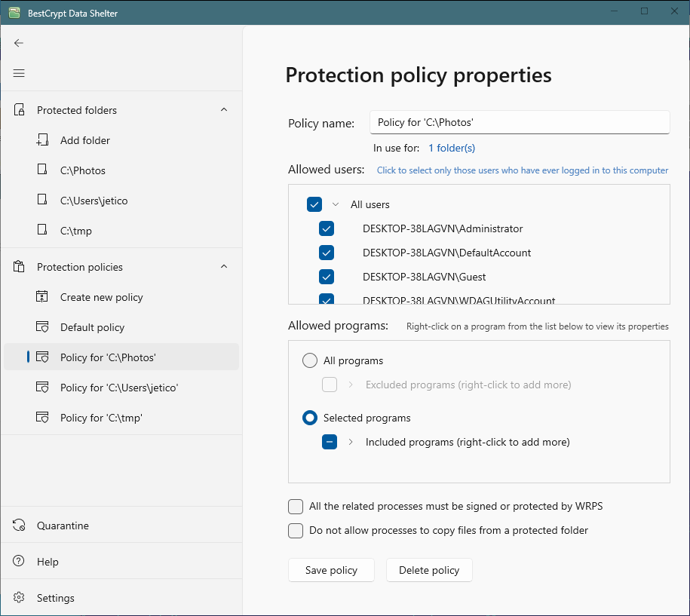Collapse the Protection policies section

224,267
